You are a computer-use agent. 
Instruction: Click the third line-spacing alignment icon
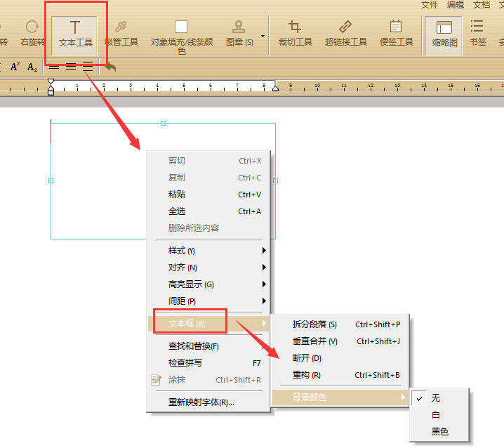(x=88, y=66)
